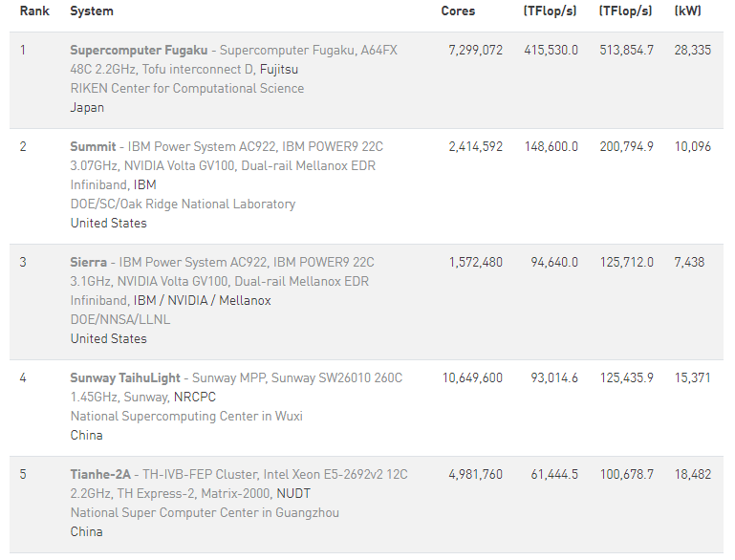Click the power value 18,482
The width and height of the screenshot is (735, 560).
692,474
